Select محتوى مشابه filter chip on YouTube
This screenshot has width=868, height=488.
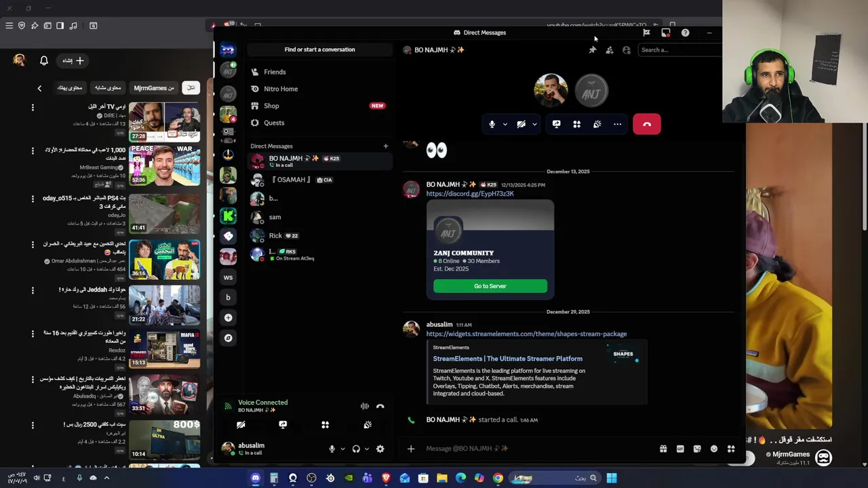[108, 88]
